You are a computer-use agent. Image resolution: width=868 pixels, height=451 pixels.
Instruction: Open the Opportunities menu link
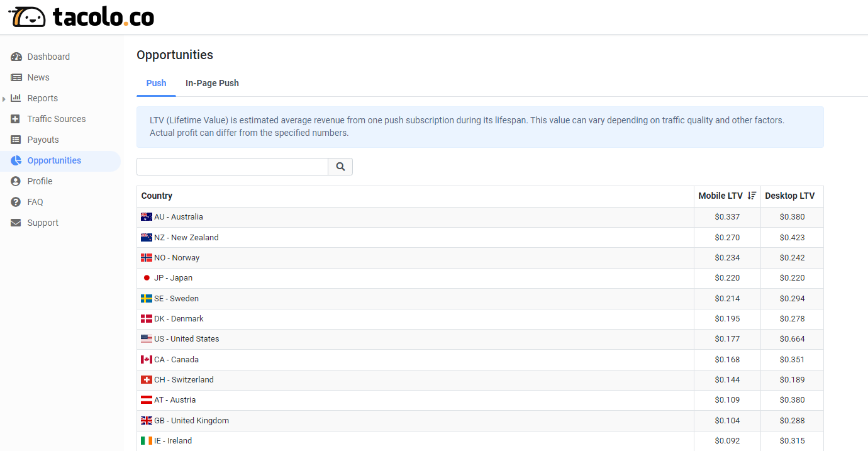pyautogui.click(x=54, y=160)
